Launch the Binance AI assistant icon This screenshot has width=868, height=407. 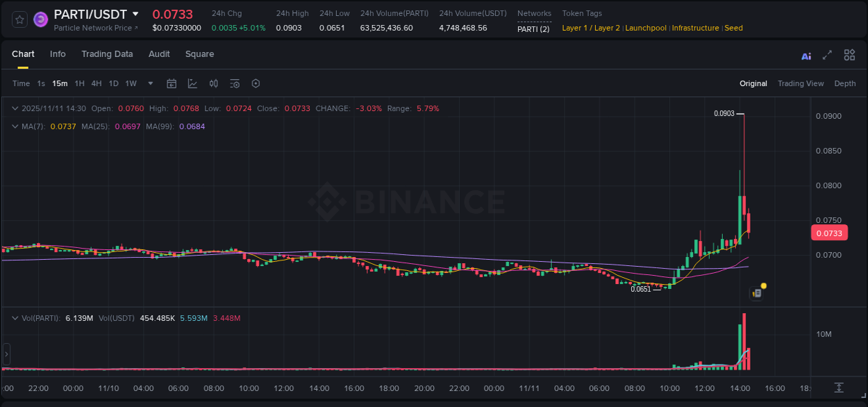pos(806,55)
